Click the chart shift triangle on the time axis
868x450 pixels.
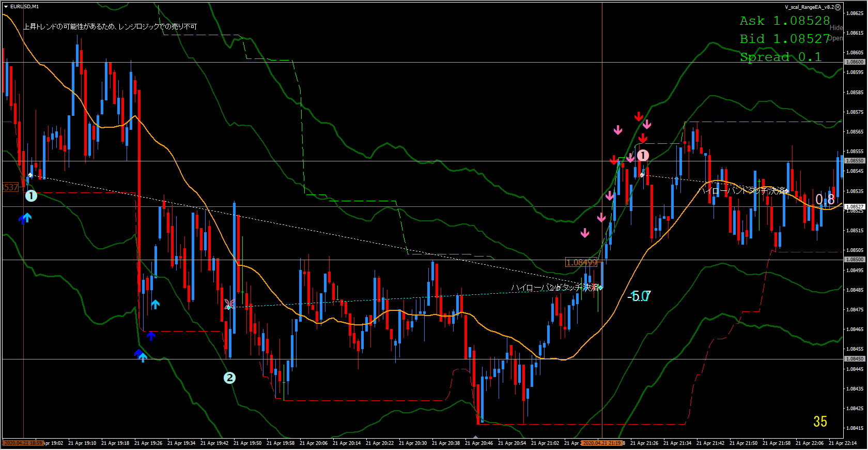(x=476, y=438)
